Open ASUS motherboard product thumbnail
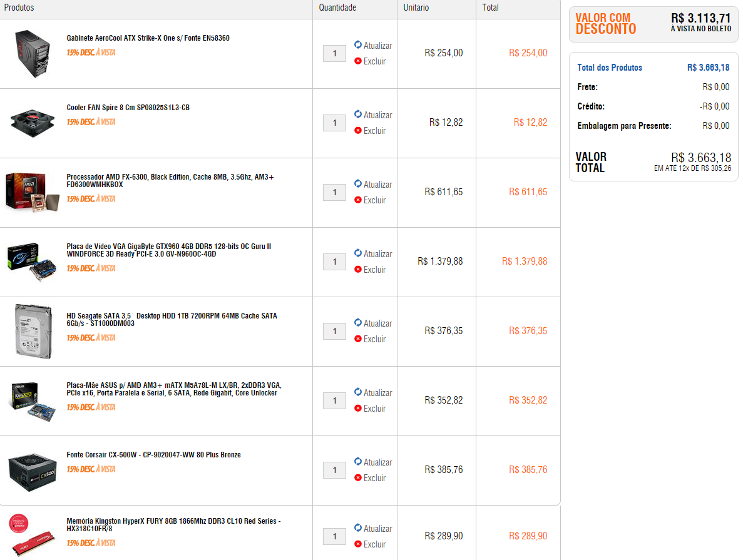This screenshot has height=560, width=743. click(32, 401)
